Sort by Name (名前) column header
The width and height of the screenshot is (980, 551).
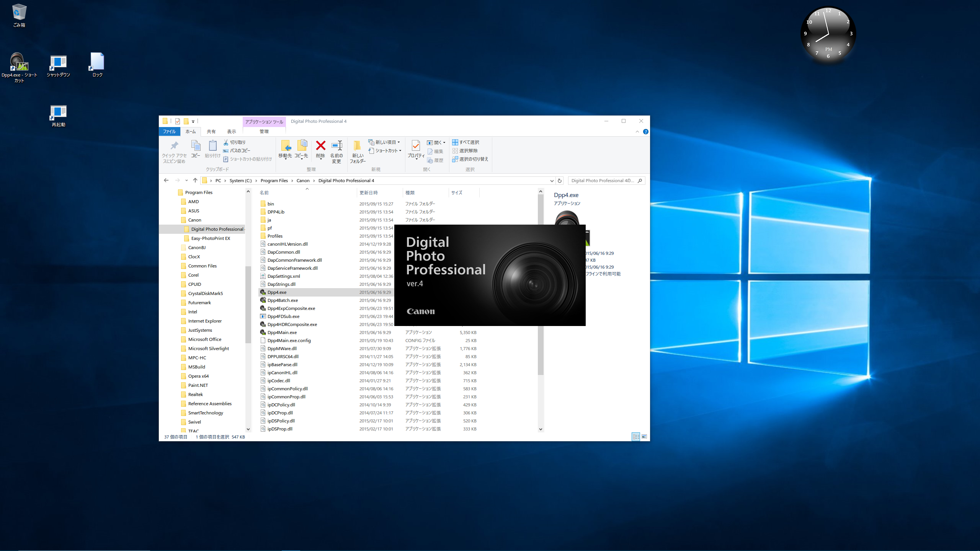[x=307, y=193]
